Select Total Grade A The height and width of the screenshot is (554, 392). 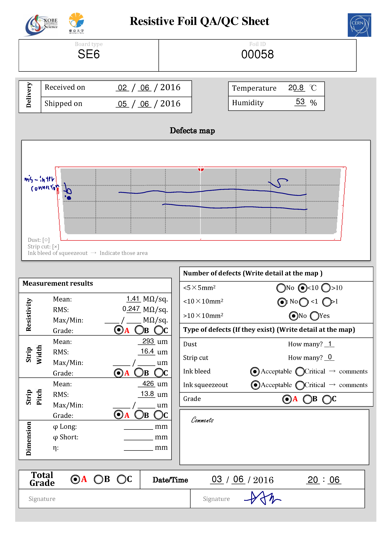pyautogui.click(x=75, y=479)
